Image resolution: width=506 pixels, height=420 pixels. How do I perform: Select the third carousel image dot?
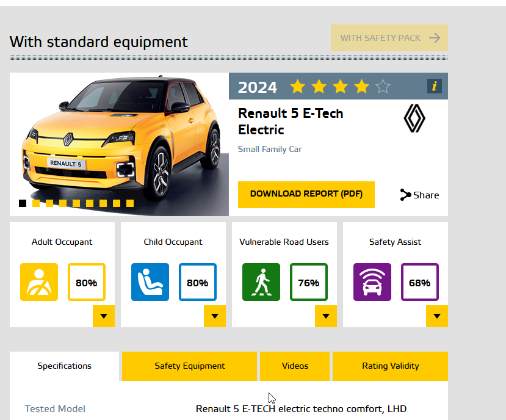[49, 203]
